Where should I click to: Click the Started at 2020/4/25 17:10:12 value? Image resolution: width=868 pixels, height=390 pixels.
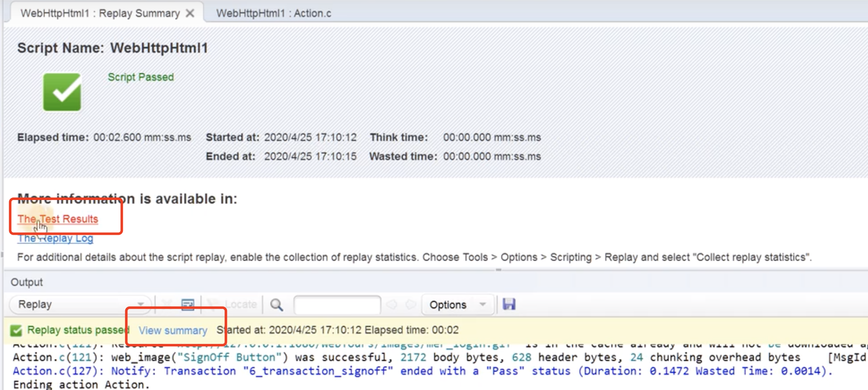(310, 137)
